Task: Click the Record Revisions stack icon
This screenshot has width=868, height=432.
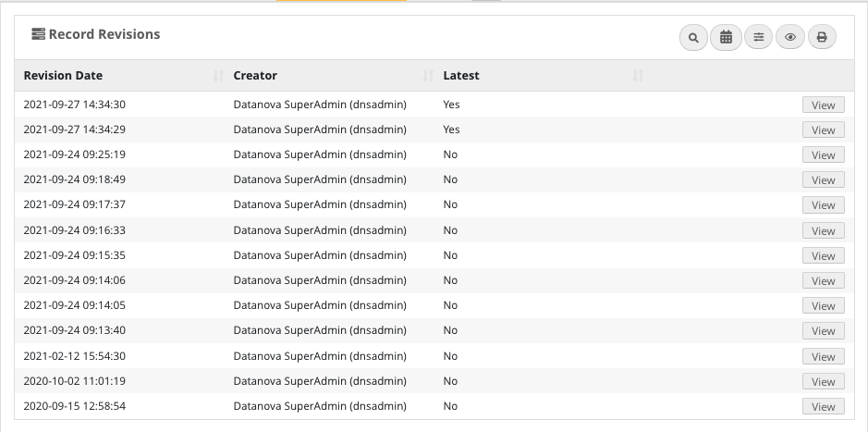Action: tap(38, 34)
